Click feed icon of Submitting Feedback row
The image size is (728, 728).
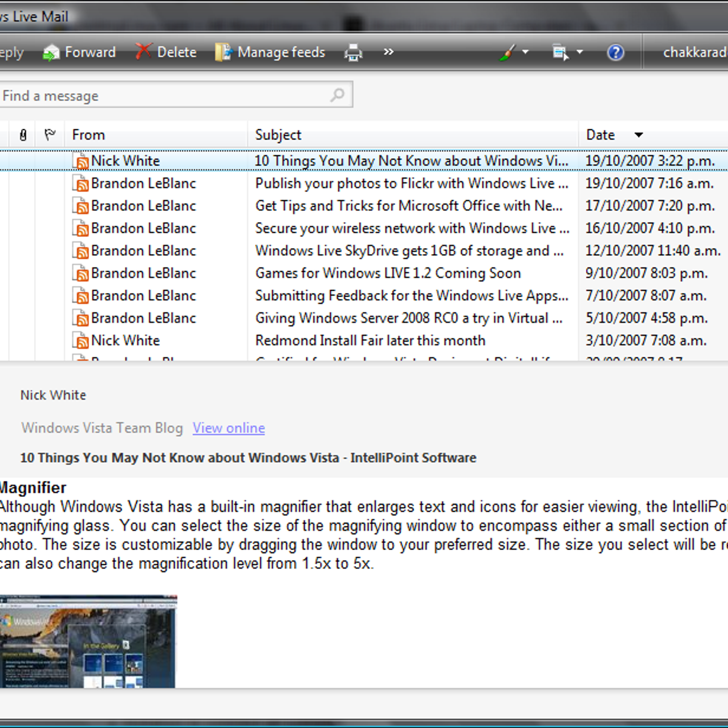(x=81, y=296)
